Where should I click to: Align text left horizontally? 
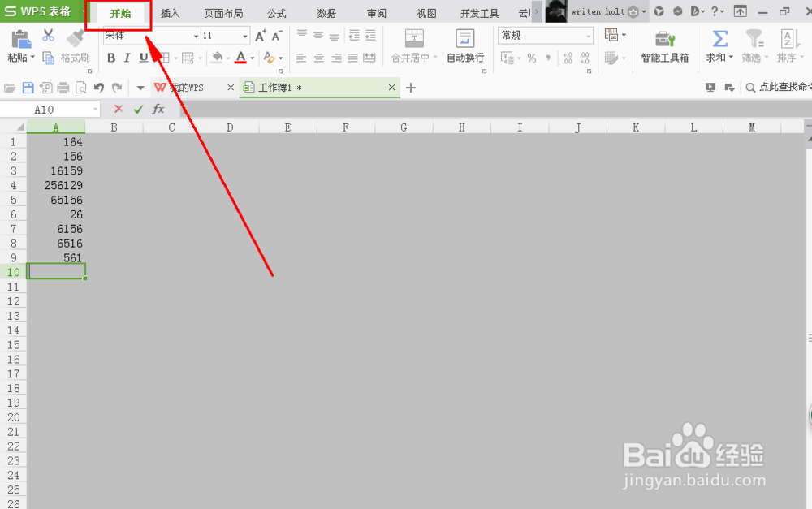[x=301, y=58]
